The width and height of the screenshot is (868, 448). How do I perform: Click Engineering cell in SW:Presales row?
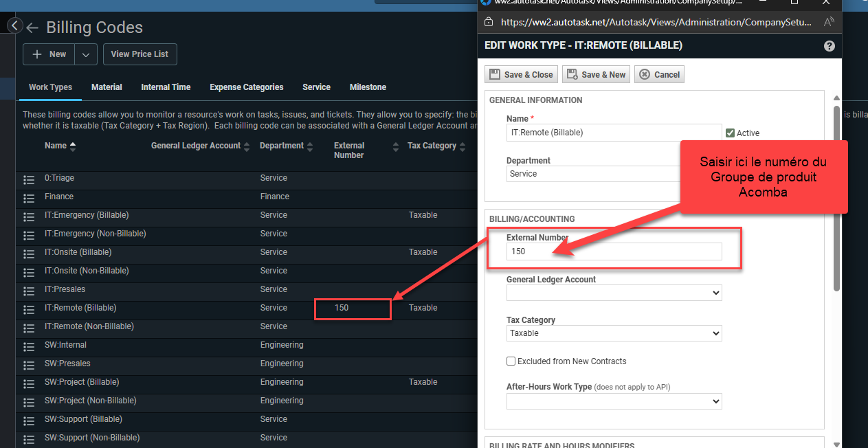click(x=282, y=363)
